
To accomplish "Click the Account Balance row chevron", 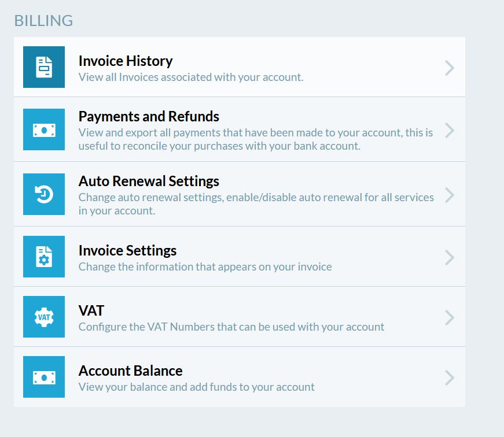I will [450, 377].
